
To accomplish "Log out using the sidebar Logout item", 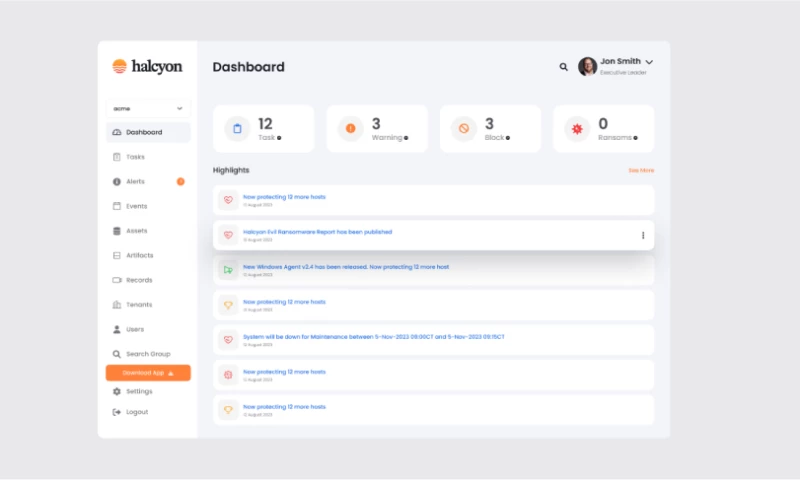I will 137,412.
